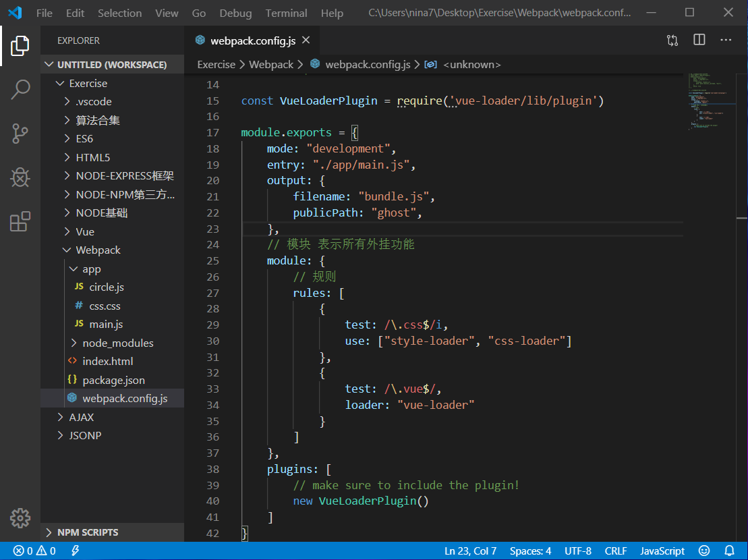Open package.json in the explorer
The width and height of the screenshot is (748, 560).
112,380
